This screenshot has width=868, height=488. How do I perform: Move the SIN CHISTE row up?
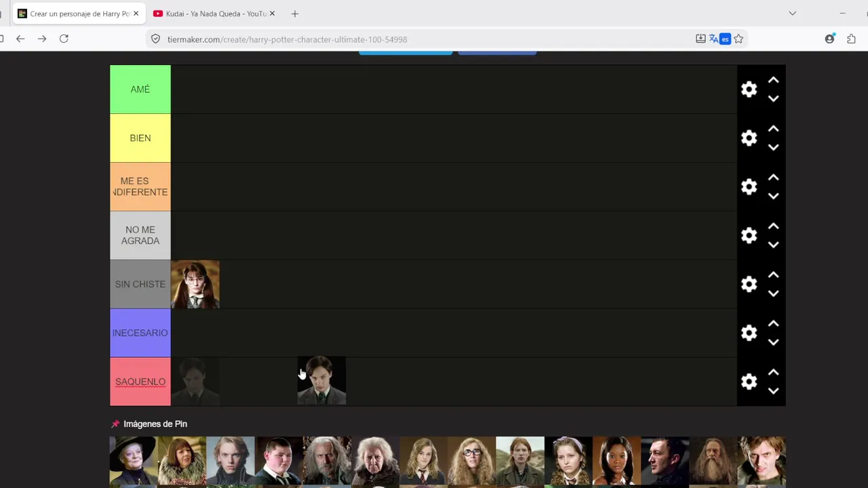pos(773,275)
